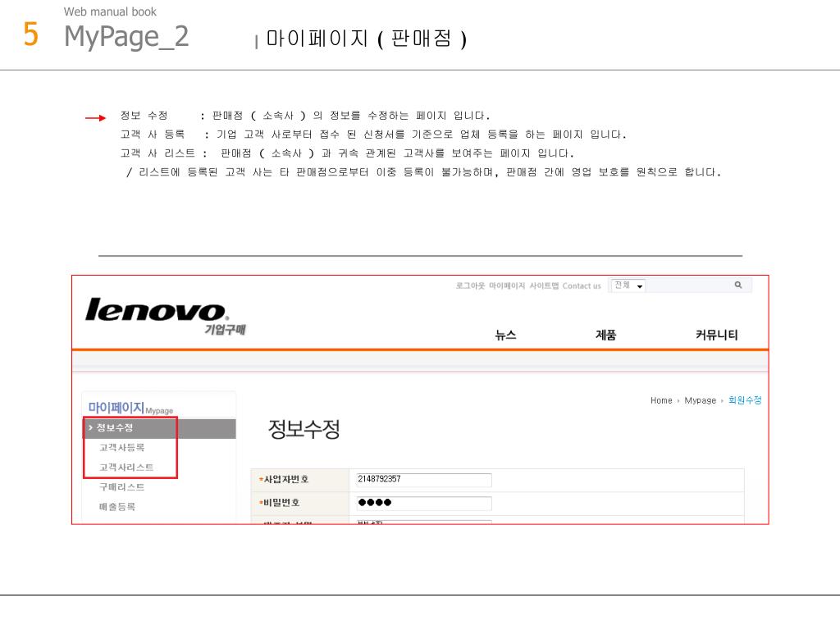Open the 사이트맵 link
This screenshot has width=840, height=630.
click(x=544, y=286)
